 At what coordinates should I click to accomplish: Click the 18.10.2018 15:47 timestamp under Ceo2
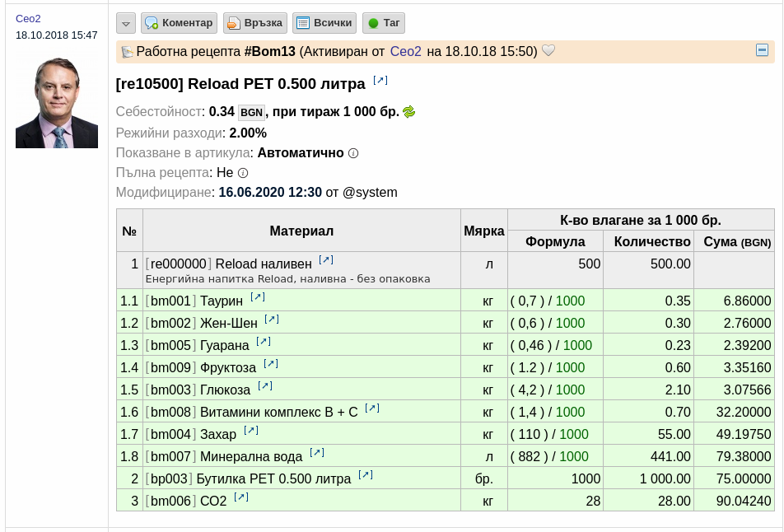(57, 35)
